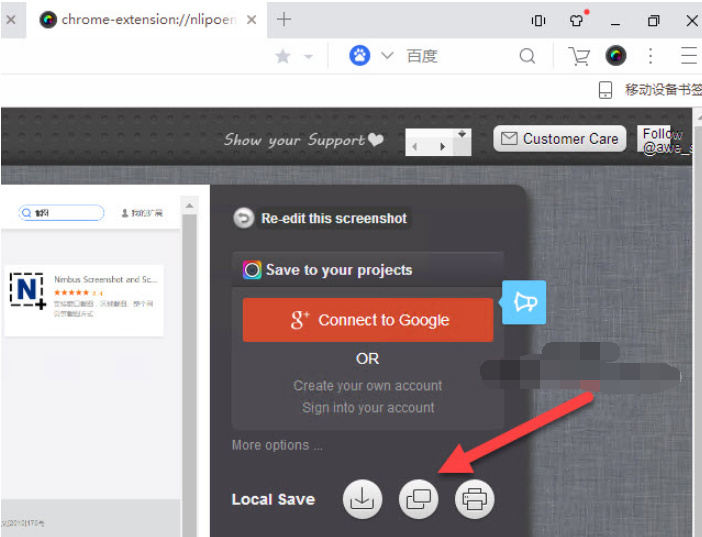Click the search magnifier icon
The width and height of the screenshot is (702, 537).
tap(527, 56)
